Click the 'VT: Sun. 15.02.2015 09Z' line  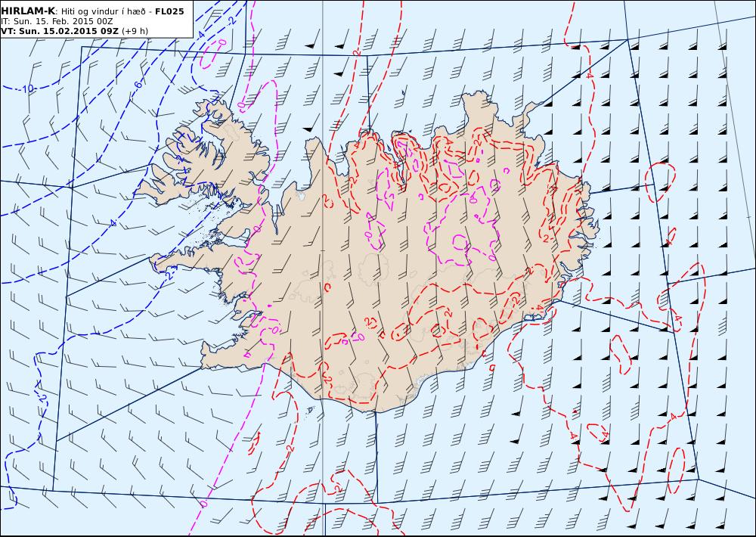coord(60,31)
